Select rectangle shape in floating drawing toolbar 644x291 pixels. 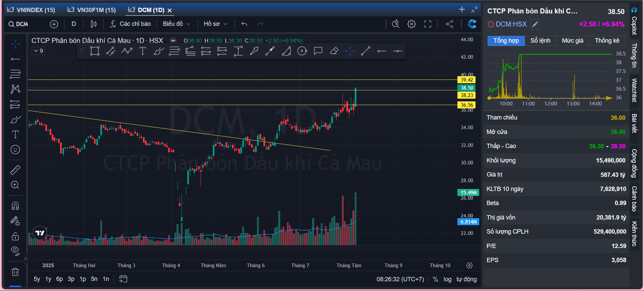coord(95,51)
